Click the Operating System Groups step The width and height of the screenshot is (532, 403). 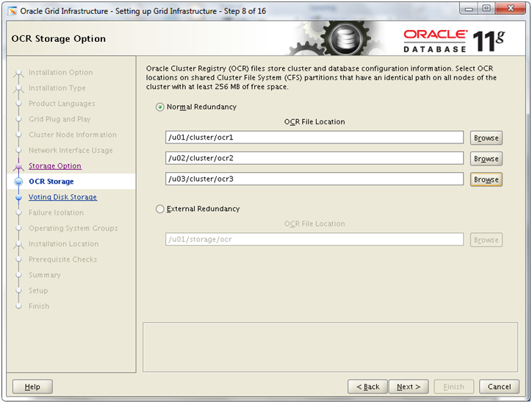pyautogui.click(x=73, y=228)
